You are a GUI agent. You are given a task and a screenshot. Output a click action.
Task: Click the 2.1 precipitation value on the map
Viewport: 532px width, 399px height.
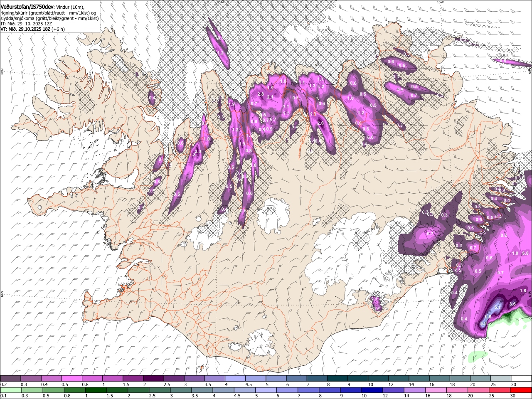coord(270,97)
